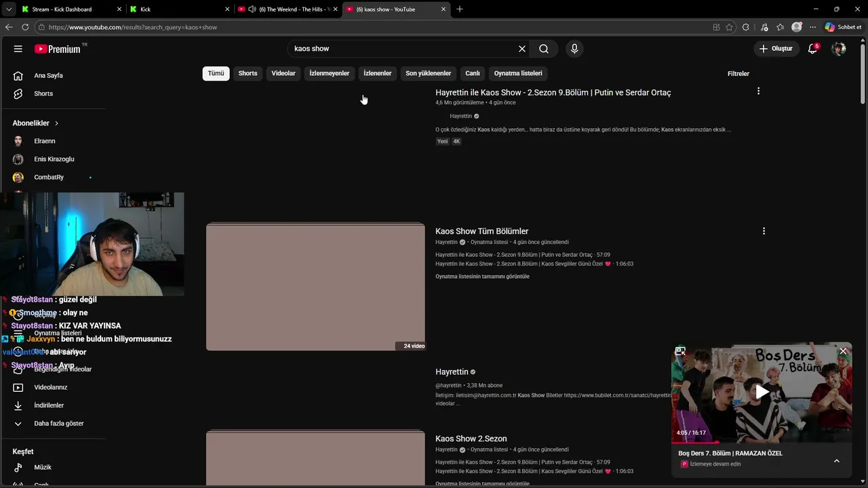Expand Abonelikler section chevron
The height and width of the screenshot is (488, 868).
click(x=56, y=123)
